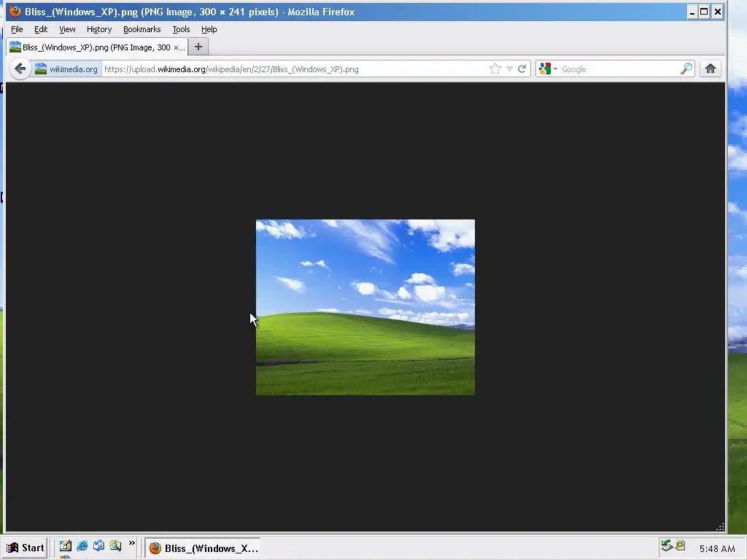Image resolution: width=747 pixels, height=560 pixels.
Task: Close the Firefox window
Action: tap(718, 12)
